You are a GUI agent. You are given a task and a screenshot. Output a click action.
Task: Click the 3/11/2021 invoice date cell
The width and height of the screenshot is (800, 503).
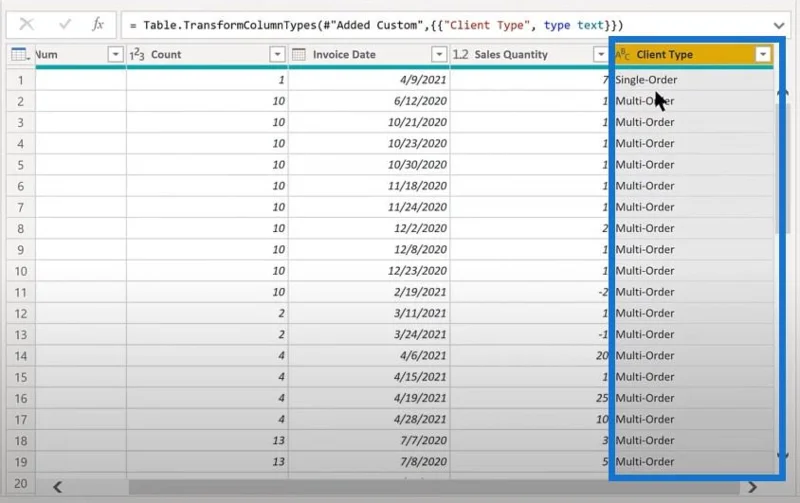click(369, 313)
